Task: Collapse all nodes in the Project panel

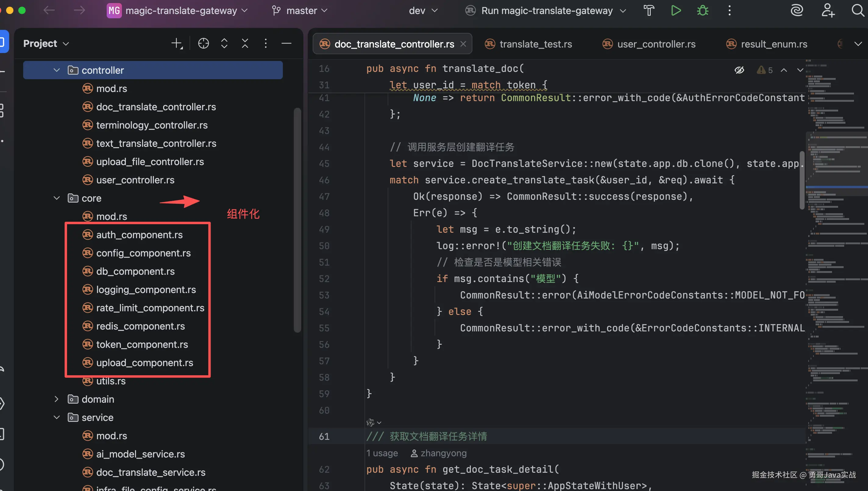Action: (x=245, y=44)
